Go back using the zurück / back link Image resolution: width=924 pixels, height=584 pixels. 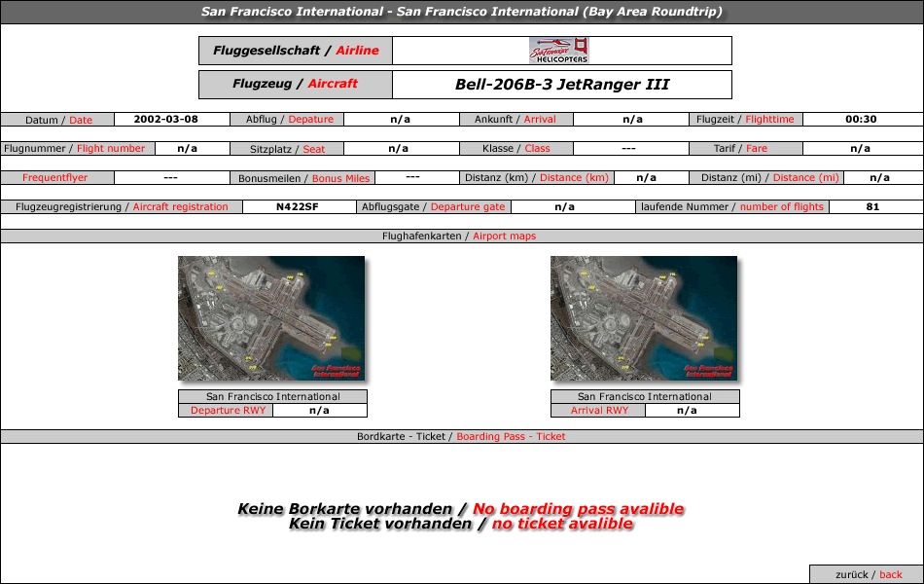pos(868,574)
